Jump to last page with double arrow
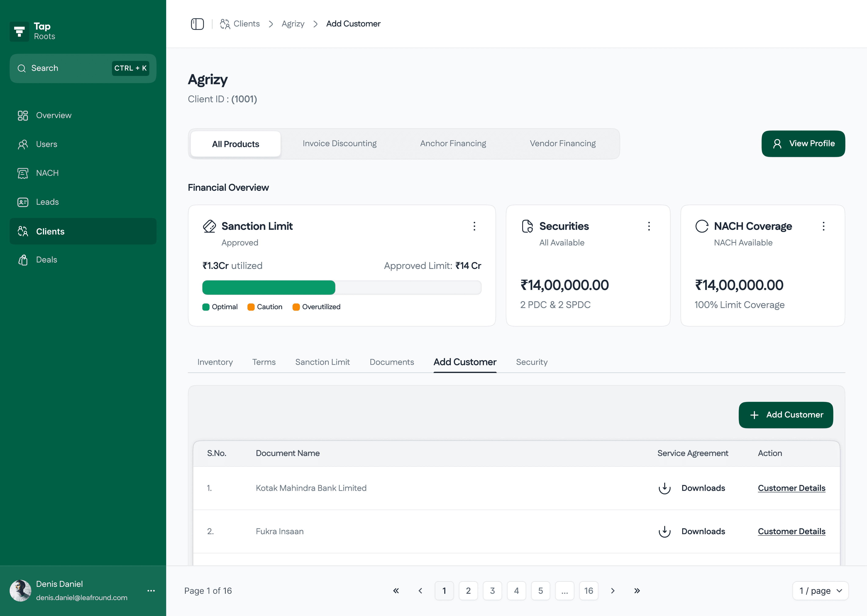 636,591
